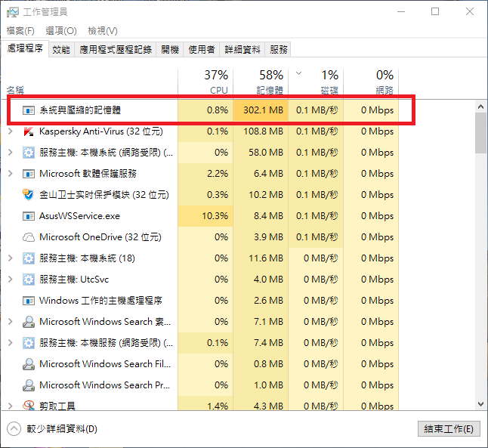Click the 剪取工具 scissors icon
Viewport: 488px width, 448px height.
(29, 406)
